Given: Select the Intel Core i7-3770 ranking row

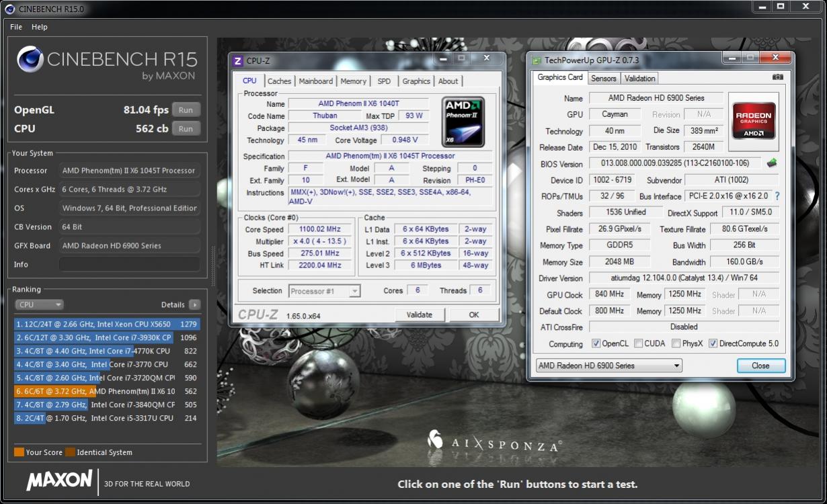Looking at the screenshot, I should pyautogui.click(x=107, y=364).
